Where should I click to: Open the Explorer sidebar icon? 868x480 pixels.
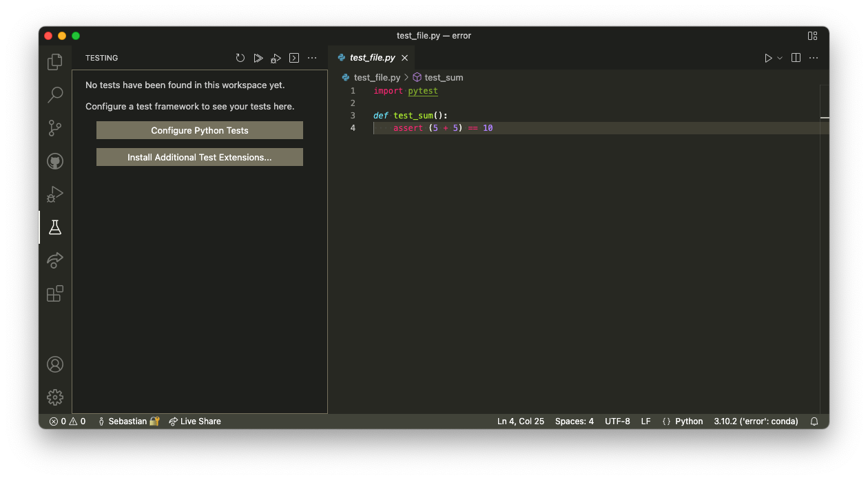55,61
